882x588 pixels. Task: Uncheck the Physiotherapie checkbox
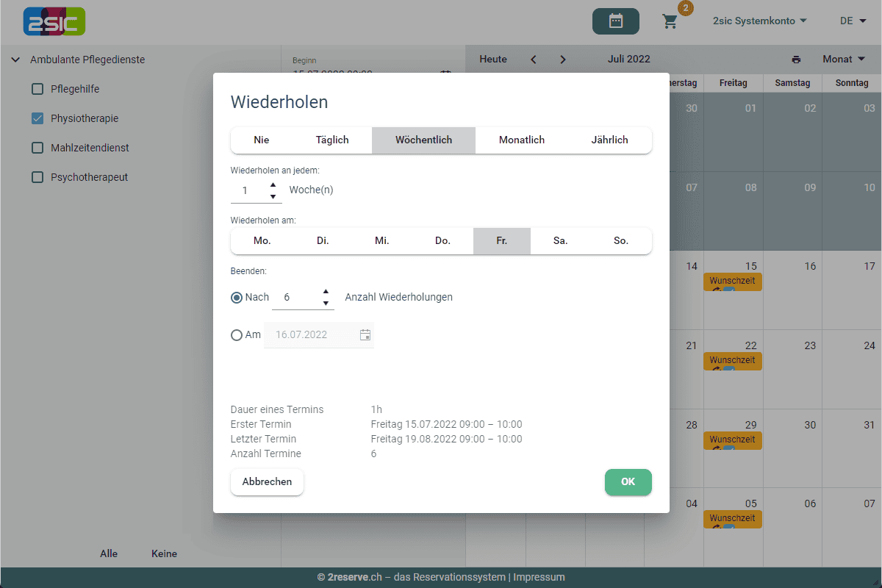[x=37, y=118]
